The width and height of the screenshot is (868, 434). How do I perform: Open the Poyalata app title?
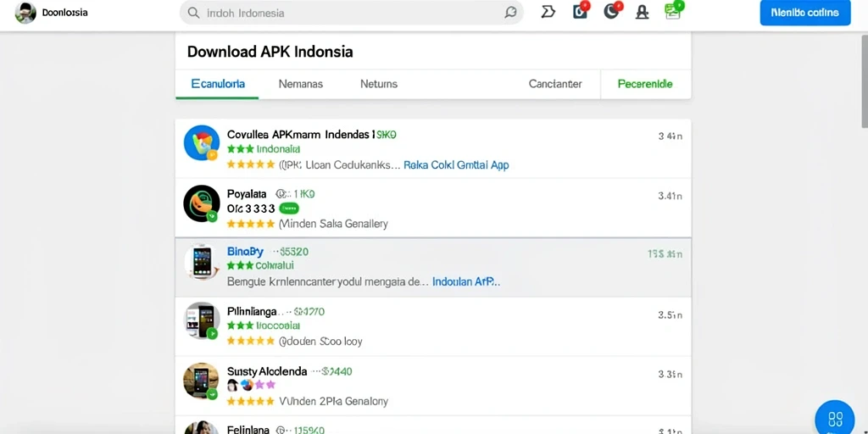tap(247, 194)
